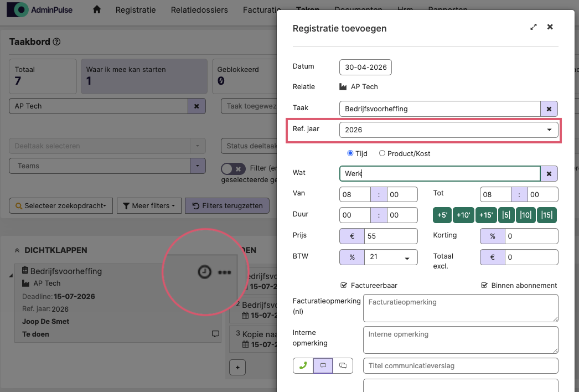Select the Geblokkeerd tile
This screenshot has height=392, width=579.
245,76
